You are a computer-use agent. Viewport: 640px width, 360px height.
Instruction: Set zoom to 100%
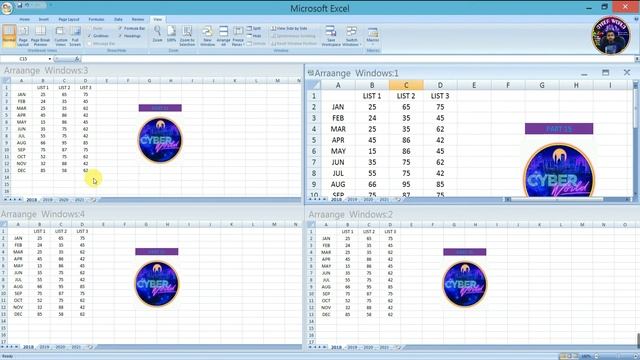point(171,34)
